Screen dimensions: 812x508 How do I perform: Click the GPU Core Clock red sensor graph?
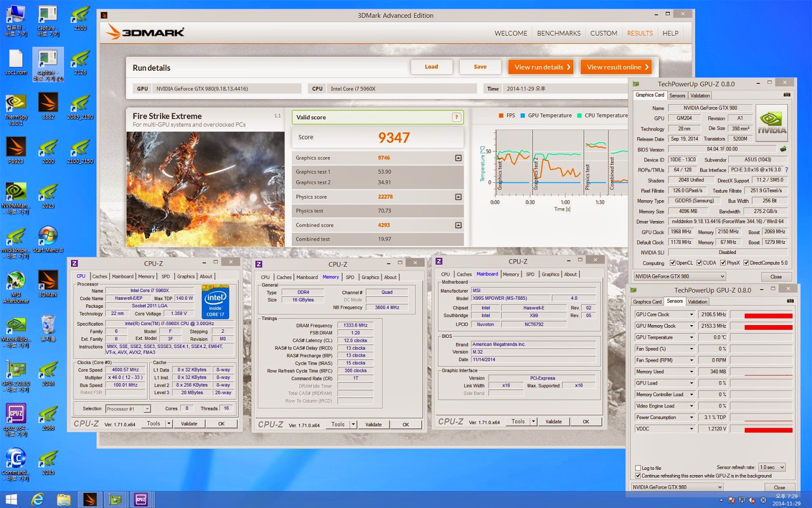click(x=761, y=314)
